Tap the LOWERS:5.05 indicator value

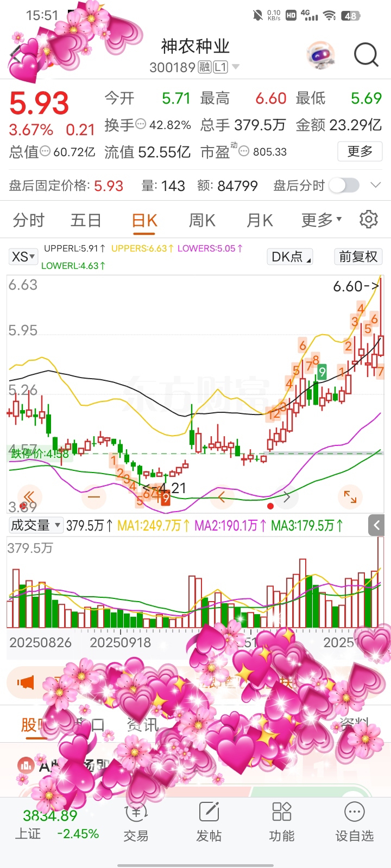(210, 248)
